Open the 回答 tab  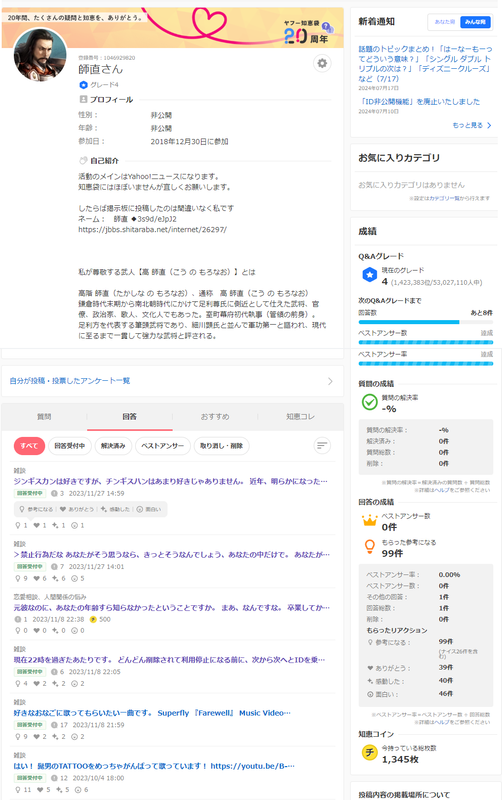130,416
